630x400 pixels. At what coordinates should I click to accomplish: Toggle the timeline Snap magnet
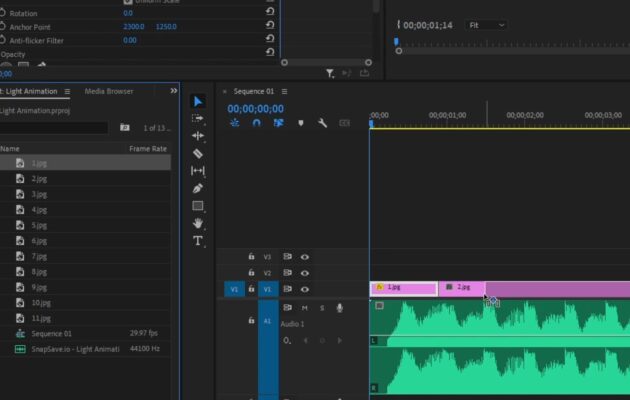pos(256,123)
